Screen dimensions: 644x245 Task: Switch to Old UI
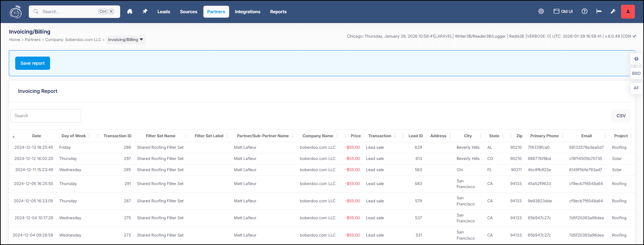tap(563, 12)
